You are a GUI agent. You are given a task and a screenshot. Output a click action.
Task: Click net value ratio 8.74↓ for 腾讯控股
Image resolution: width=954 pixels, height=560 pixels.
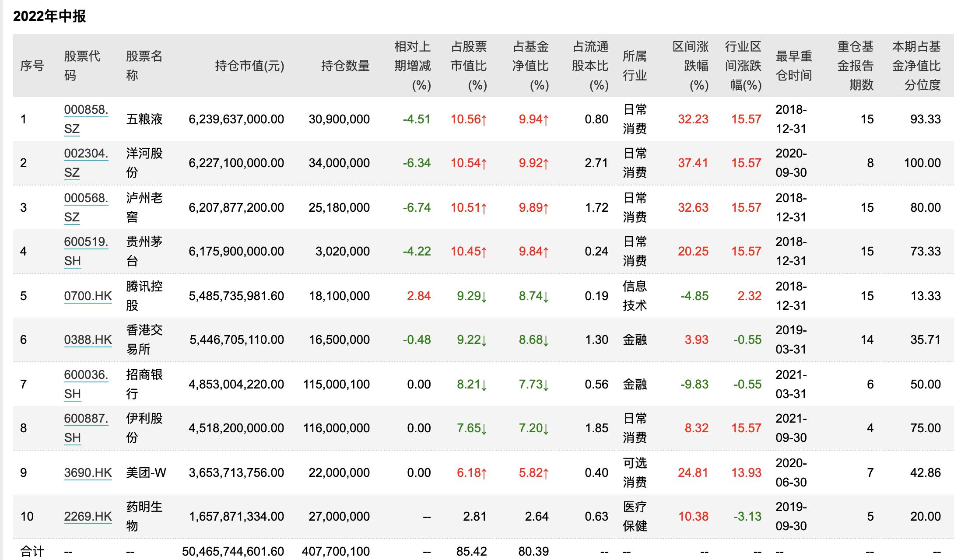[534, 296]
